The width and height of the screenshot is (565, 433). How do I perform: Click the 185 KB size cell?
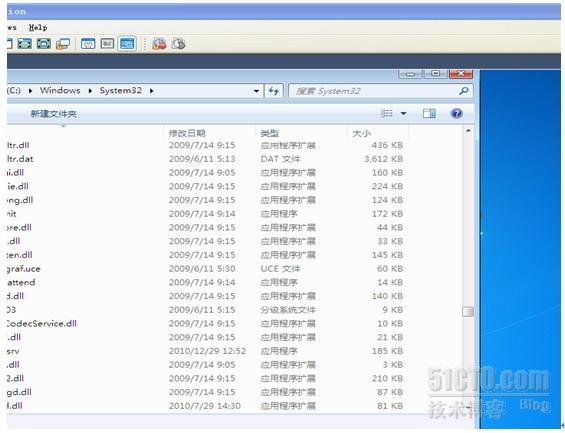coord(387,351)
